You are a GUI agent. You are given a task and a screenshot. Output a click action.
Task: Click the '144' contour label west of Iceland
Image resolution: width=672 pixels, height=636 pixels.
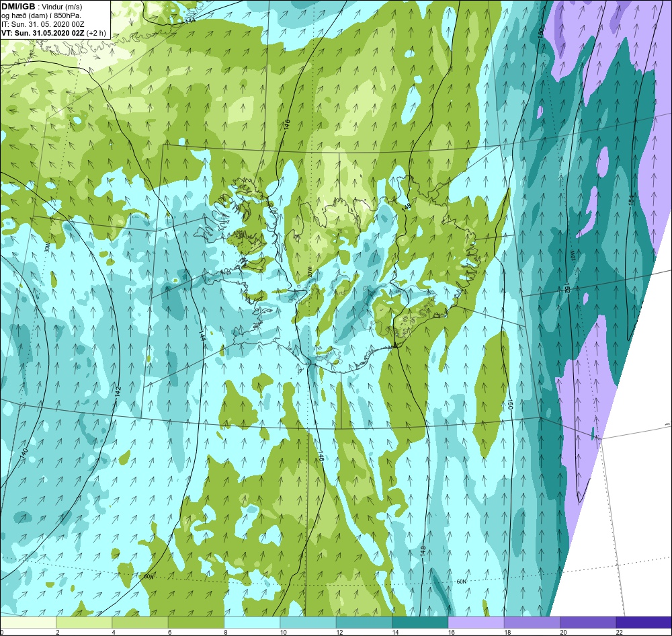click(x=202, y=335)
